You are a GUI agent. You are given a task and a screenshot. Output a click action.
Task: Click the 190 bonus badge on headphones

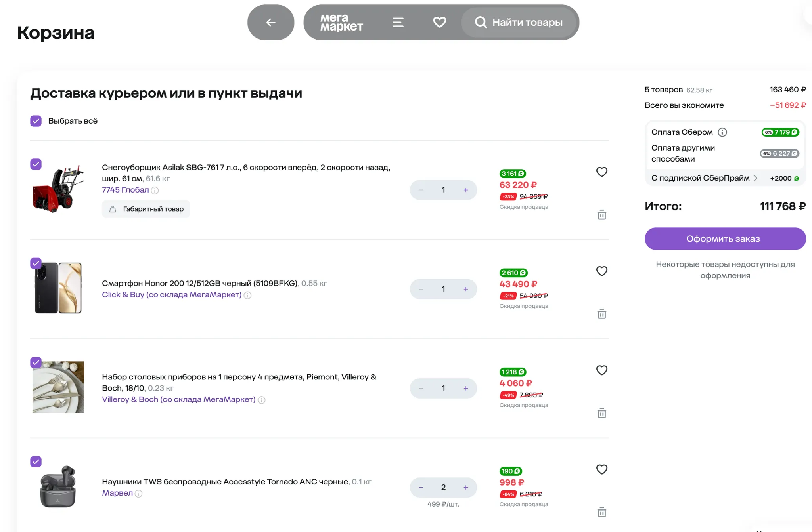(x=511, y=471)
